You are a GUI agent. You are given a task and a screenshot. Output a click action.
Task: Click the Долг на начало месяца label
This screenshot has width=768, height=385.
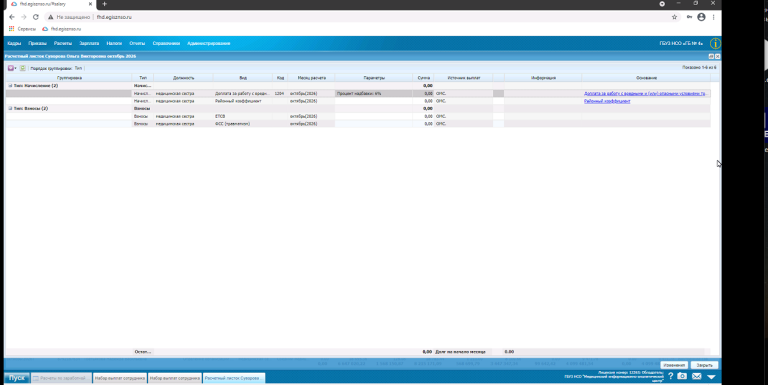pos(460,352)
